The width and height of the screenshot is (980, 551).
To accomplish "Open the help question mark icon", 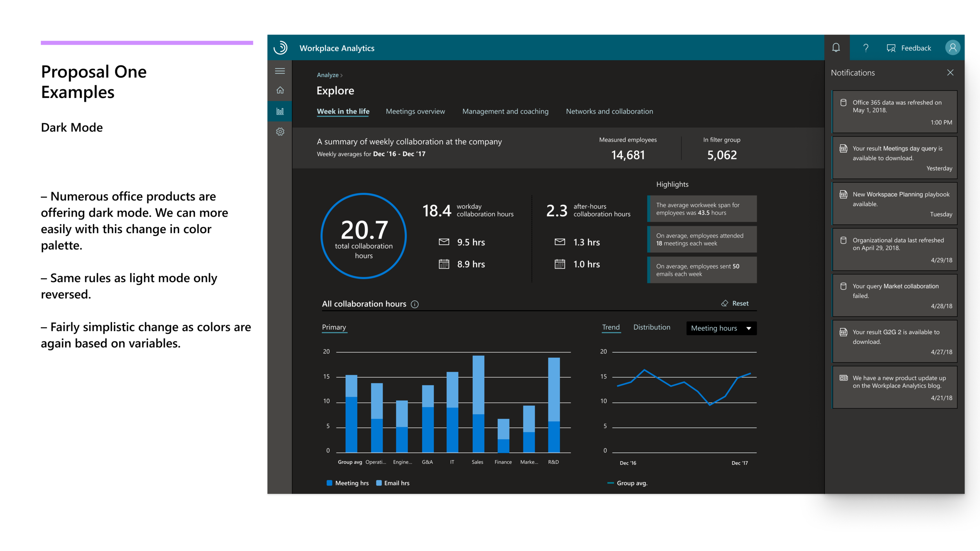I will 866,48.
